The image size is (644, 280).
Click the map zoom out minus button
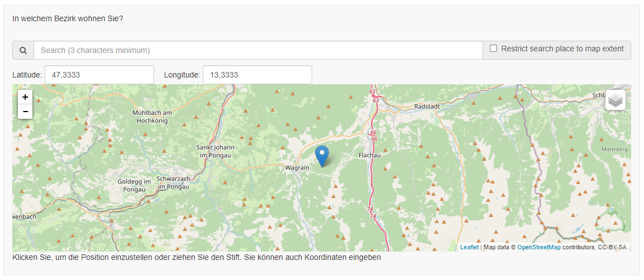tap(25, 112)
